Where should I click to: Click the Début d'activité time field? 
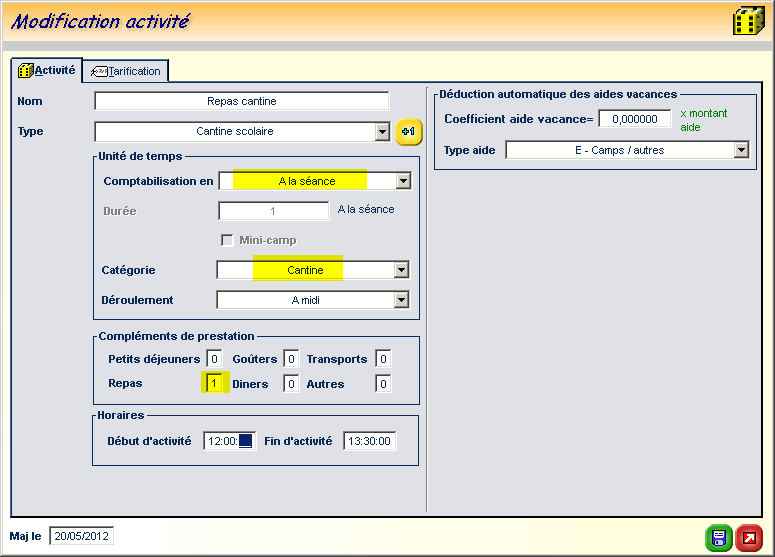230,441
